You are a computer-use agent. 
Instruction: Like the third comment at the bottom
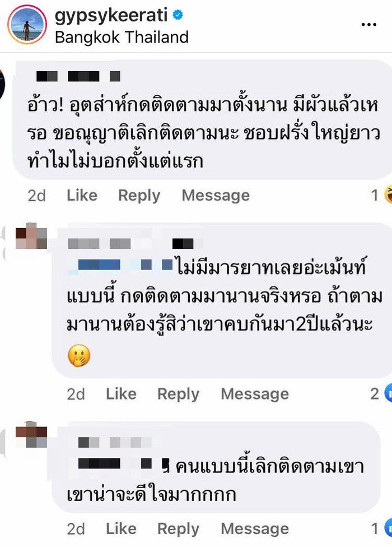point(121,529)
